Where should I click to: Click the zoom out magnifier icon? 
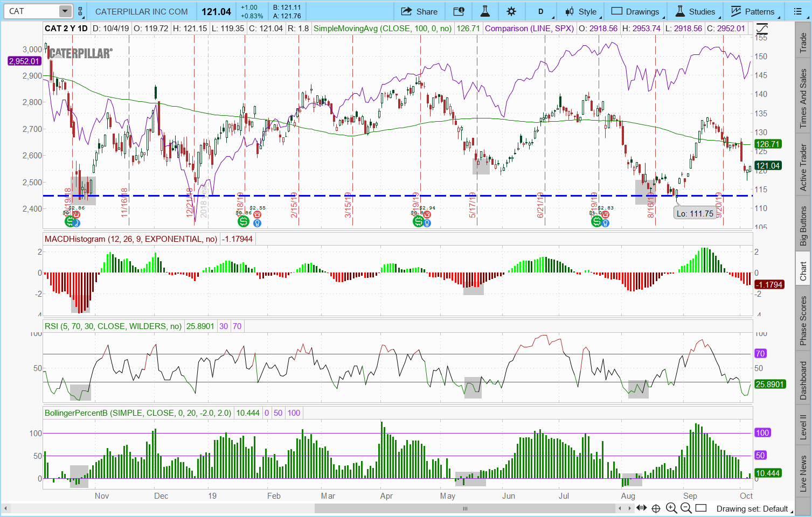pos(686,508)
